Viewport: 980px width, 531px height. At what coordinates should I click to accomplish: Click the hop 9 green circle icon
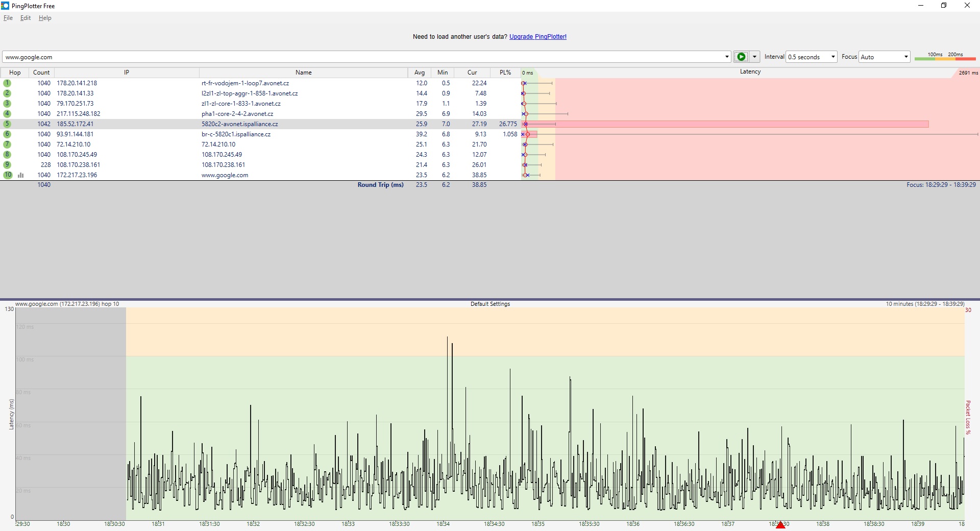click(7, 165)
